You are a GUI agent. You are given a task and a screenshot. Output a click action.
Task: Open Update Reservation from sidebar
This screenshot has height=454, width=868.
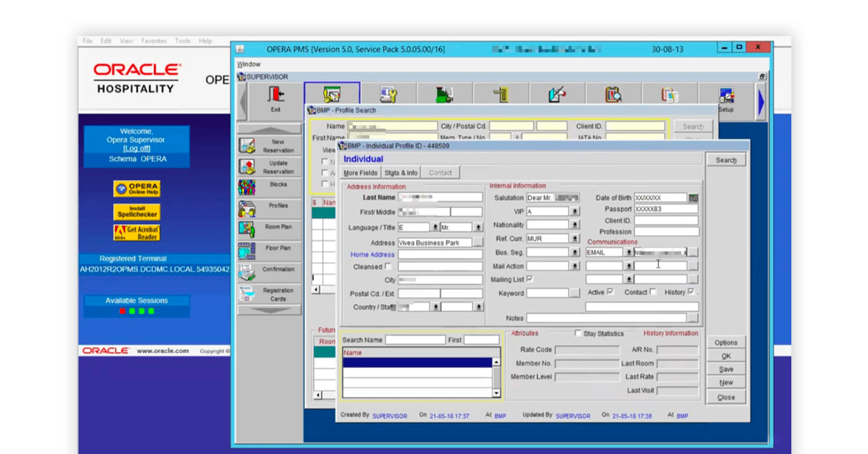(247, 167)
